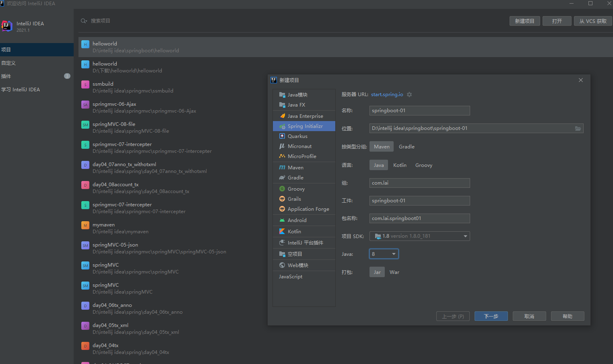
Task: Open the 项目 SDK dropdown
Action: (420, 236)
